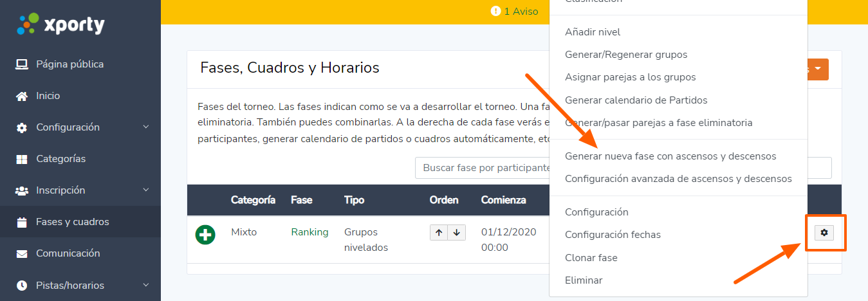Move phase order up with arrow

[439, 233]
